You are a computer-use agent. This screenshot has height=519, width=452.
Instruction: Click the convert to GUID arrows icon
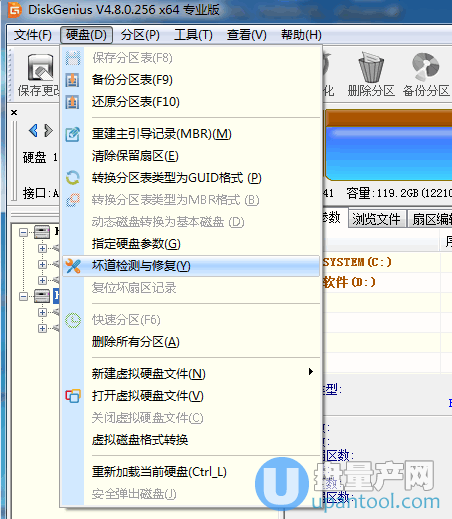[72, 178]
